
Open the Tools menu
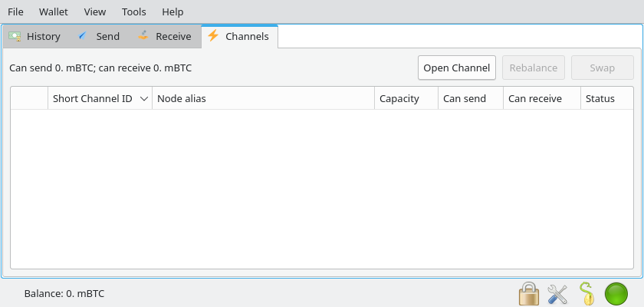(x=133, y=12)
